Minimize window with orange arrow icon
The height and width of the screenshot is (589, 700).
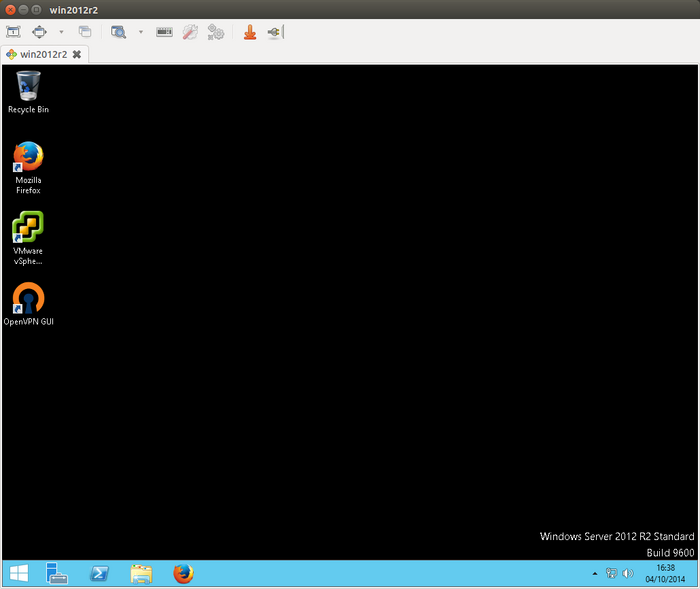pyautogui.click(x=250, y=32)
